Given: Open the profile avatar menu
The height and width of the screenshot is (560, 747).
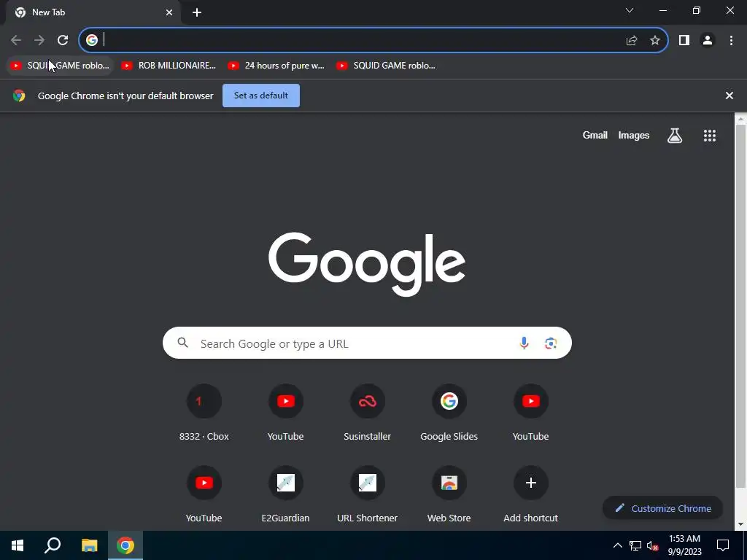Looking at the screenshot, I should point(708,40).
